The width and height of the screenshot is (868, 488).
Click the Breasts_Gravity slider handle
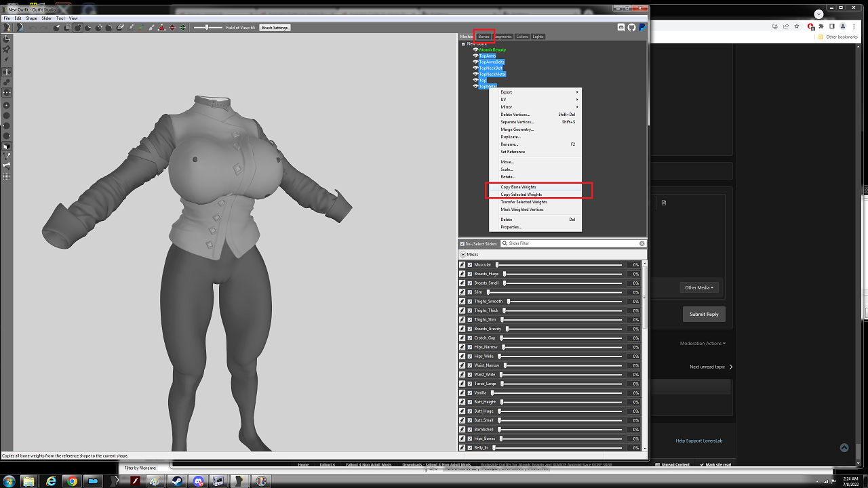point(507,329)
